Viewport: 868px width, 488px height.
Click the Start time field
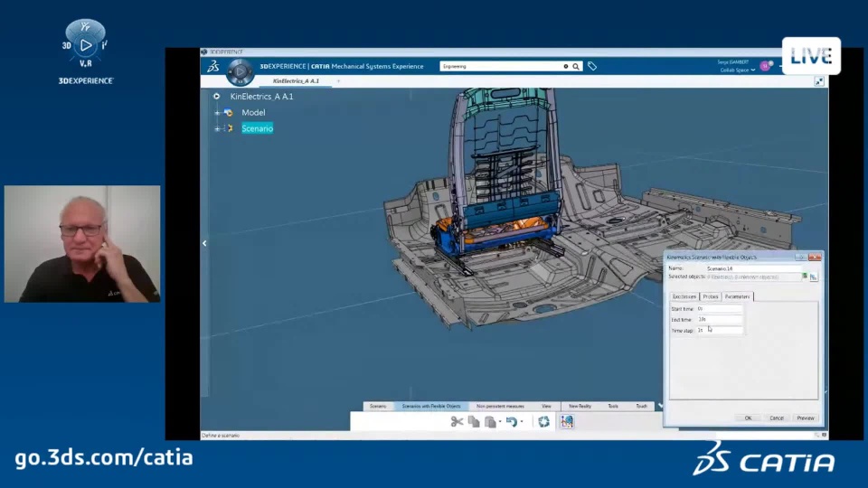pyautogui.click(x=719, y=309)
